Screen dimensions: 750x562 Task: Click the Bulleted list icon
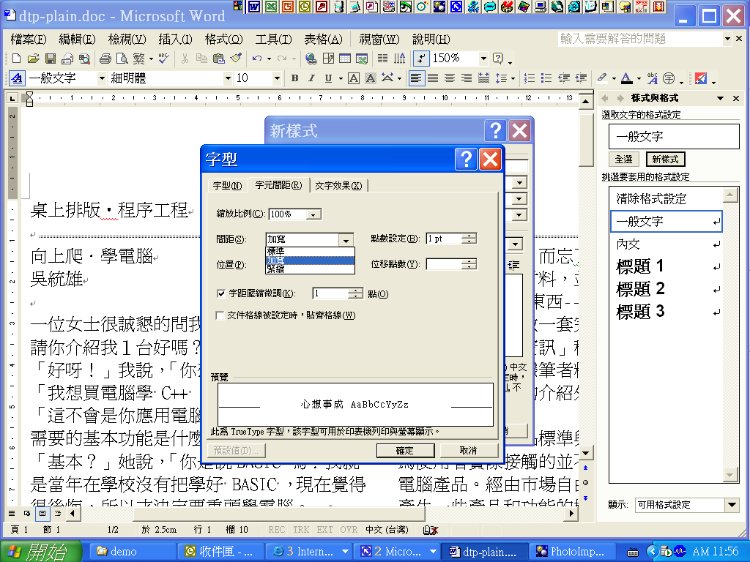click(546, 78)
